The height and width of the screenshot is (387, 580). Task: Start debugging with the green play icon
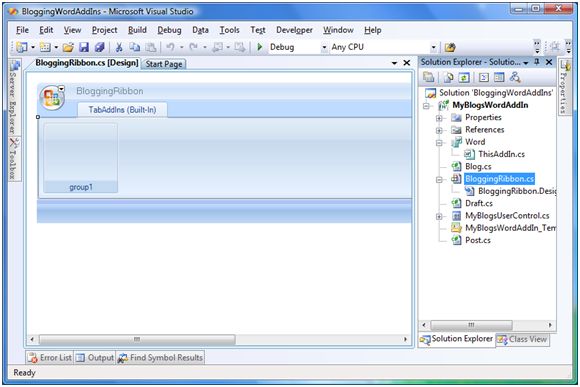260,47
